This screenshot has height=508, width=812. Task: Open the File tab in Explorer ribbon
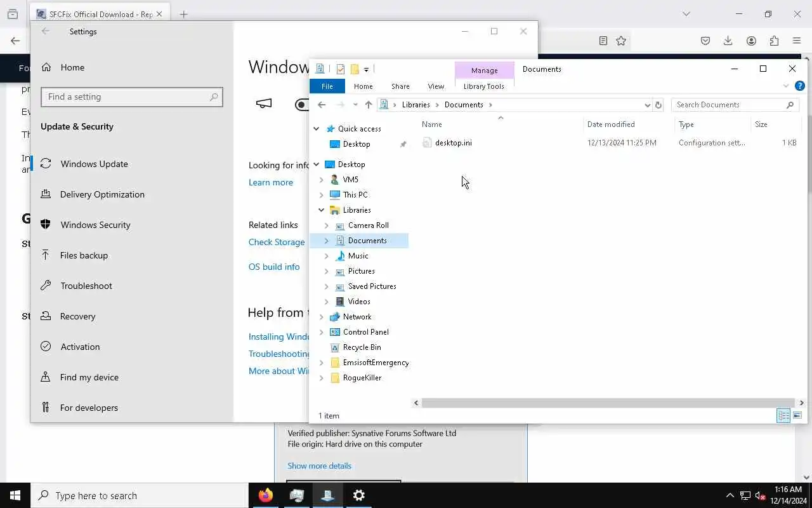[327, 86]
